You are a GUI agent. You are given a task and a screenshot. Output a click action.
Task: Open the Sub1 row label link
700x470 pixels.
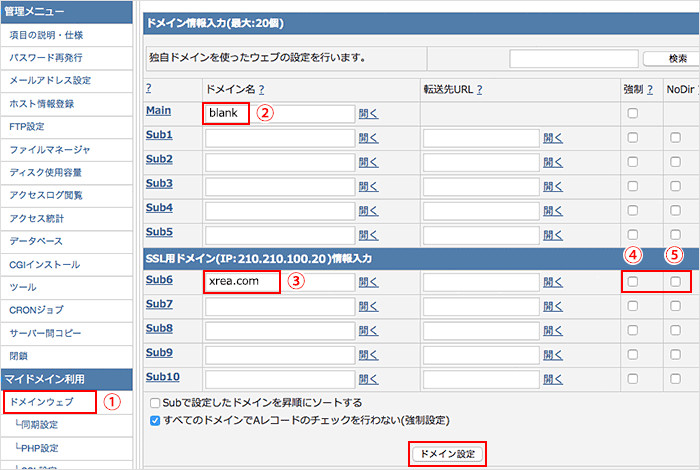tap(159, 135)
